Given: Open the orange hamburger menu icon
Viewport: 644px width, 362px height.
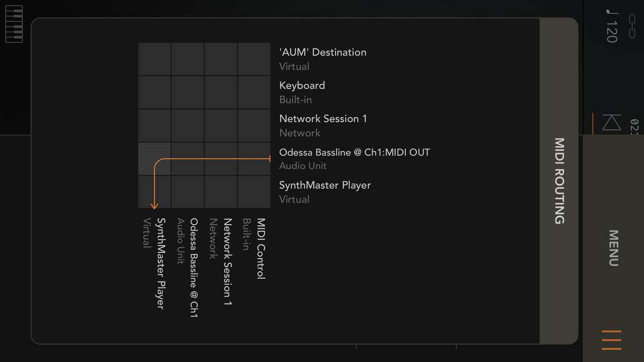Looking at the screenshot, I should pos(611,340).
